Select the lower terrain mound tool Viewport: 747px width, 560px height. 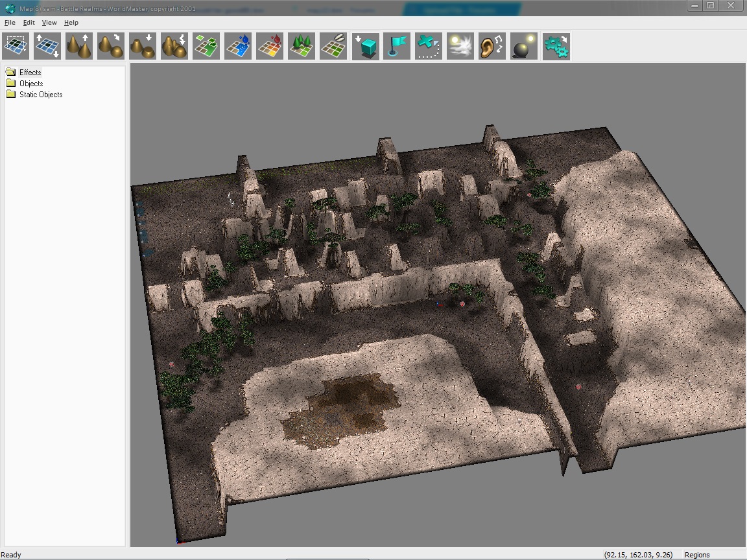[143, 46]
